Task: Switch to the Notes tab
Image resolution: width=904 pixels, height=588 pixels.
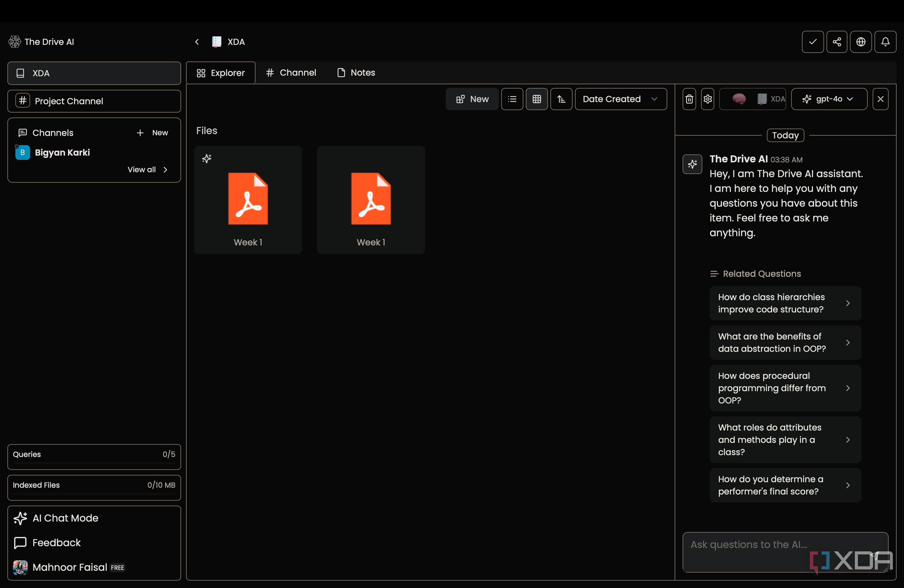Action: click(356, 73)
